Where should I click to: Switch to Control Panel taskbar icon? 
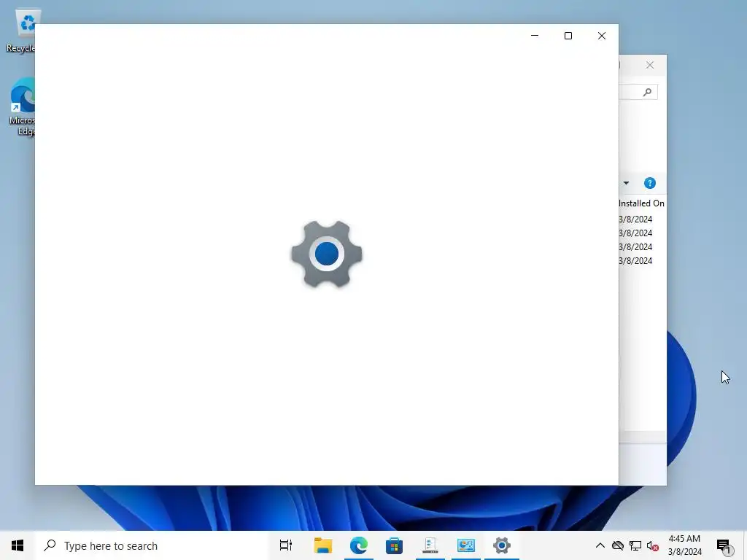[466, 545]
